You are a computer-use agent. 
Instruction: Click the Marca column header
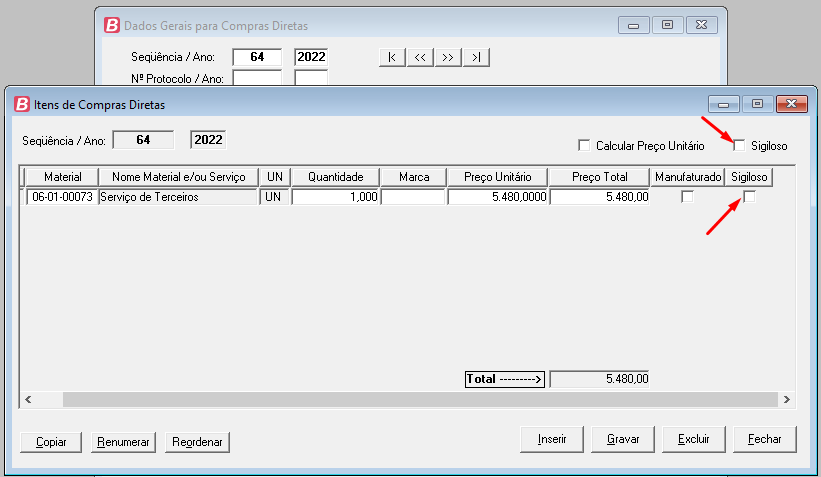tap(414, 177)
